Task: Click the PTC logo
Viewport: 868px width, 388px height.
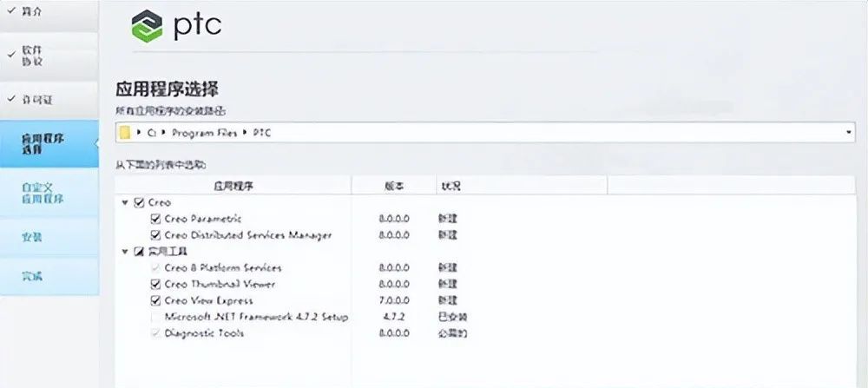Action: (x=176, y=25)
